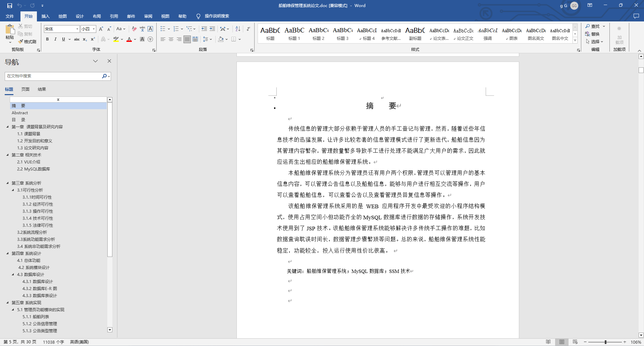Switch to Read Mode via status bar icon

pyautogui.click(x=548, y=342)
